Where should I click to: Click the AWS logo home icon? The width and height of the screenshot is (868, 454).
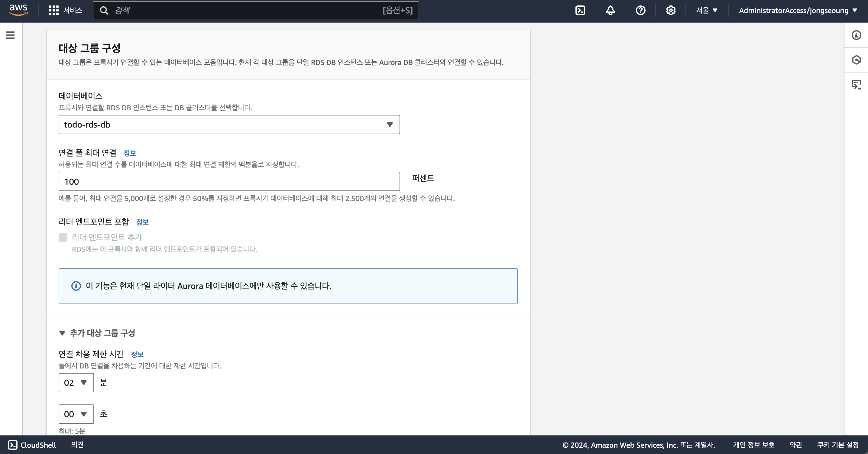click(18, 10)
